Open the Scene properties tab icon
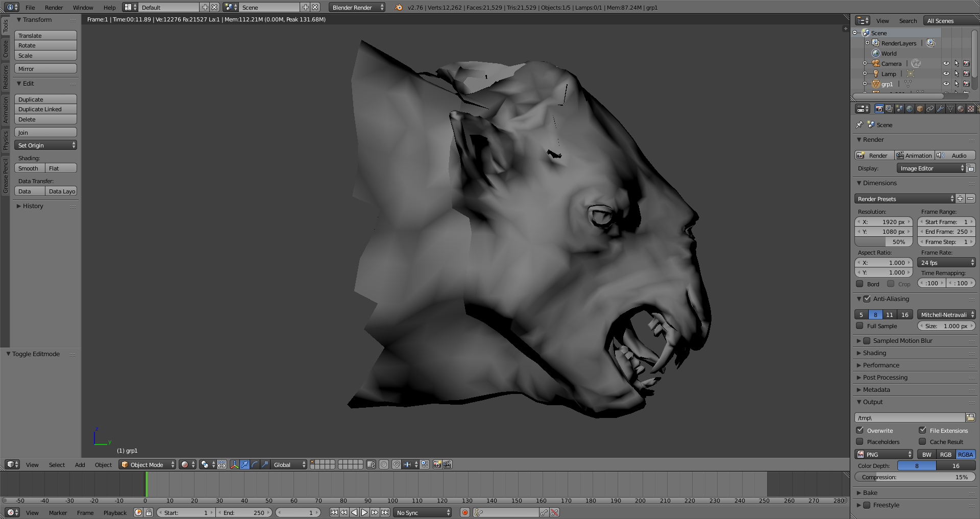Screen dimensions: 980x519 [x=899, y=109]
